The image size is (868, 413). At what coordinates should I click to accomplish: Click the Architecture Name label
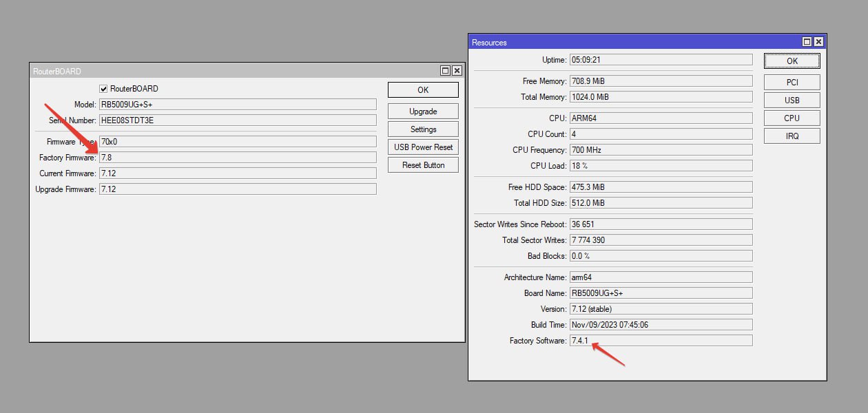pyautogui.click(x=535, y=277)
